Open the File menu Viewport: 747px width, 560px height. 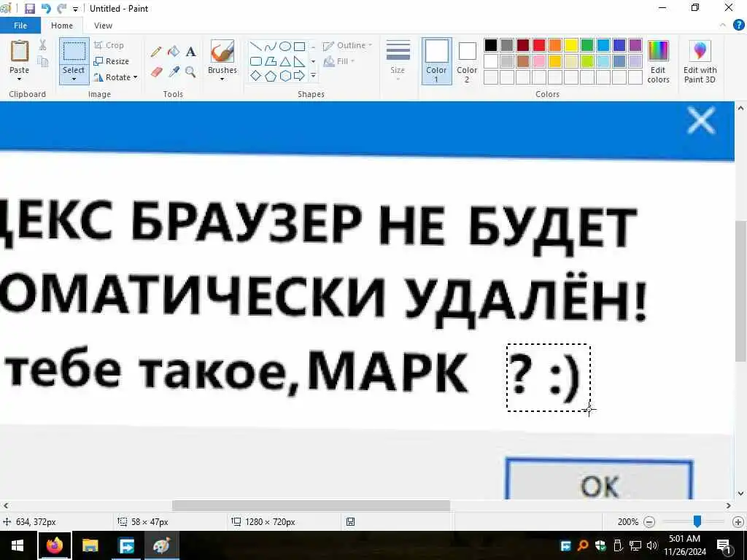(x=20, y=26)
